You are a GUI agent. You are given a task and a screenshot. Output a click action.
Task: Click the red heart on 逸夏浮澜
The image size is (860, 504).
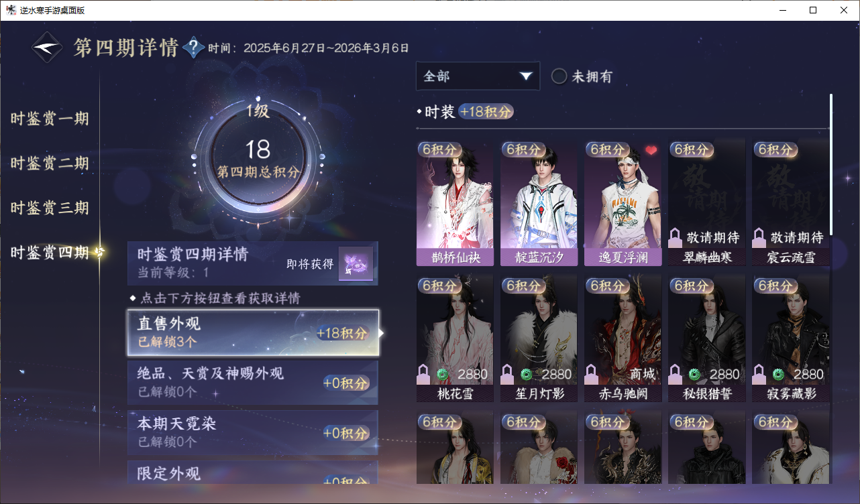click(x=651, y=150)
